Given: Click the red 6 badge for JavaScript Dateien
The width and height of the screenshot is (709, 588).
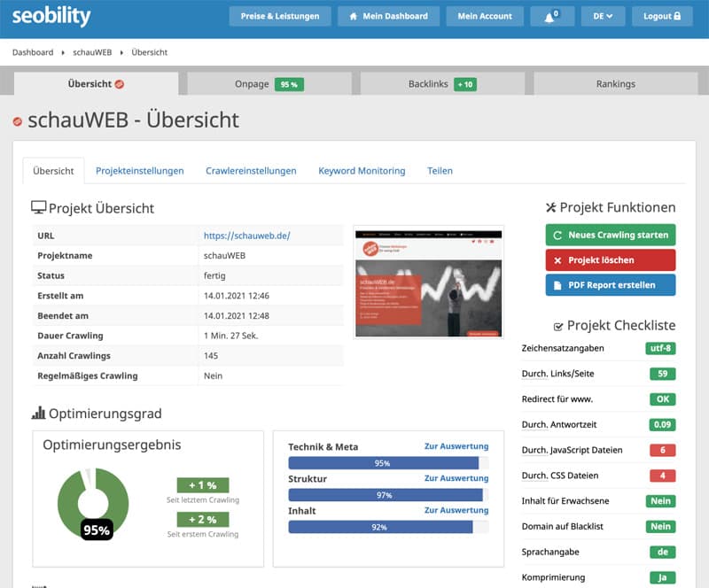Looking at the screenshot, I should 662,450.
